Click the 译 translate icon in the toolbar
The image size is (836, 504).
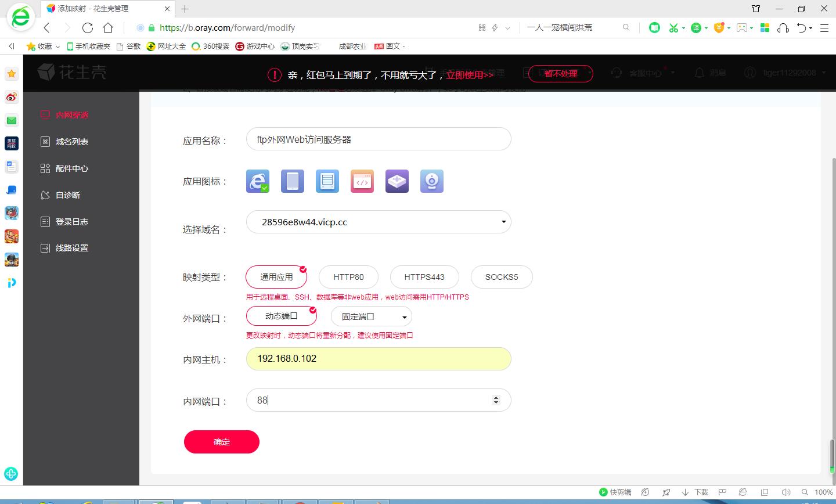[x=696, y=27]
